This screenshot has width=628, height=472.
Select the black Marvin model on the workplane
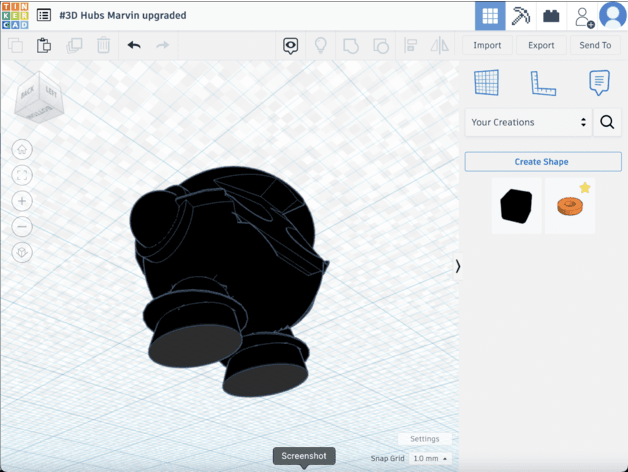click(228, 280)
